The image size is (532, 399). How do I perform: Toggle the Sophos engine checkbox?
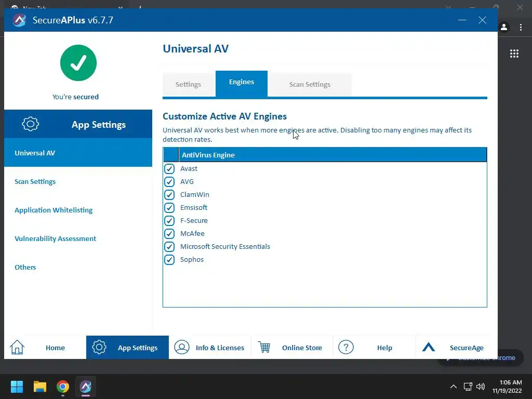(169, 260)
